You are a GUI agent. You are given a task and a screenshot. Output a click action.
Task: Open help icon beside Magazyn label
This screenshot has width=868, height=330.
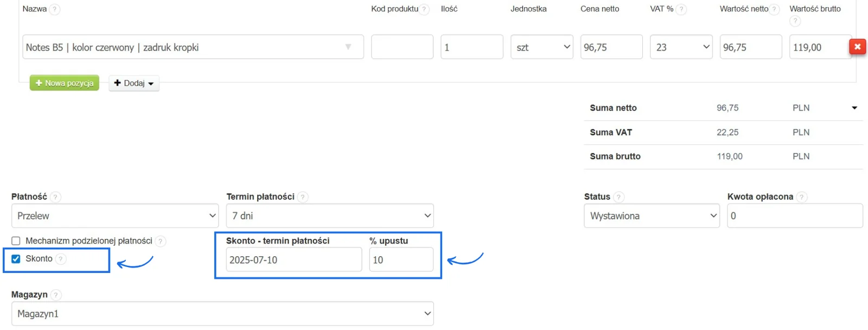pos(56,295)
